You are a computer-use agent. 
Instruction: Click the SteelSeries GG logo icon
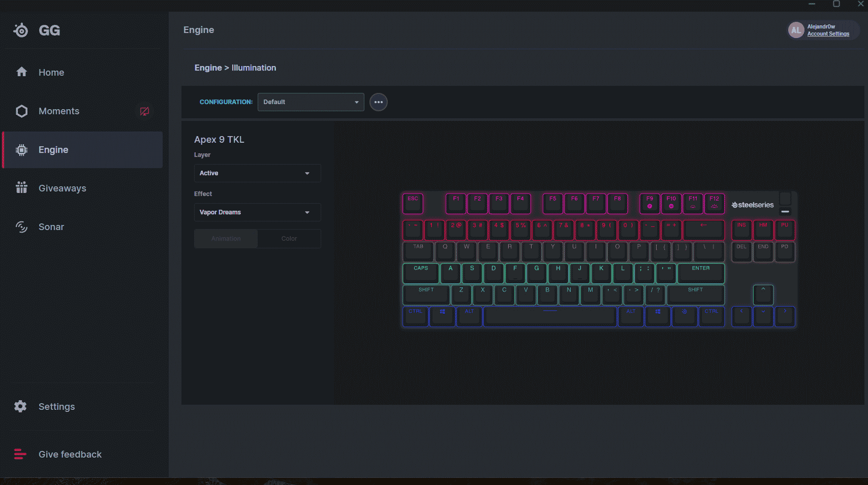point(21,30)
